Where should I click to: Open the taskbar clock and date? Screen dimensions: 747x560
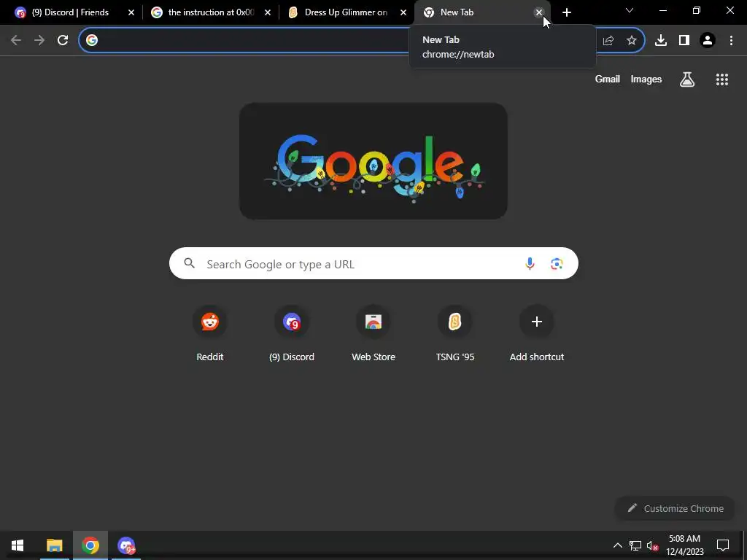click(x=684, y=545)
